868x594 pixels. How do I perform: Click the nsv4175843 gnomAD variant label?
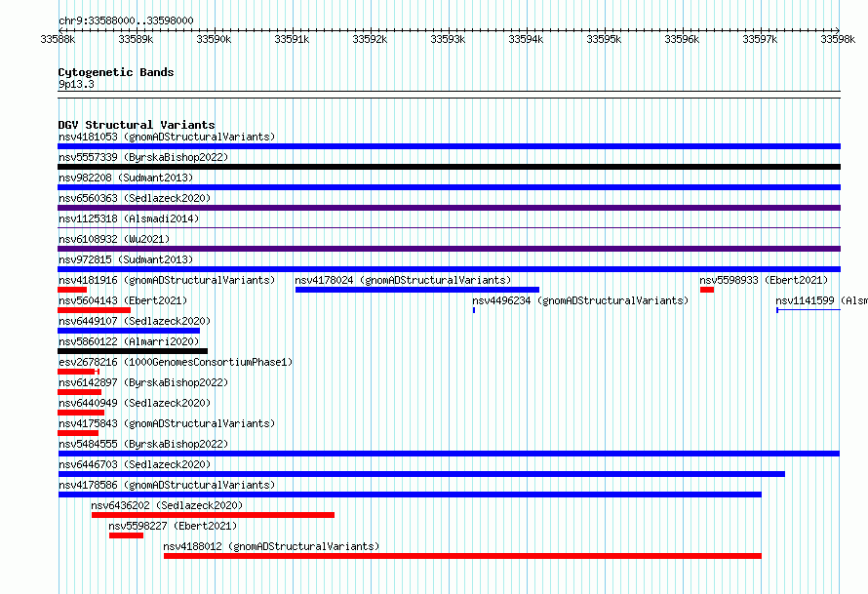pos(167,423)
